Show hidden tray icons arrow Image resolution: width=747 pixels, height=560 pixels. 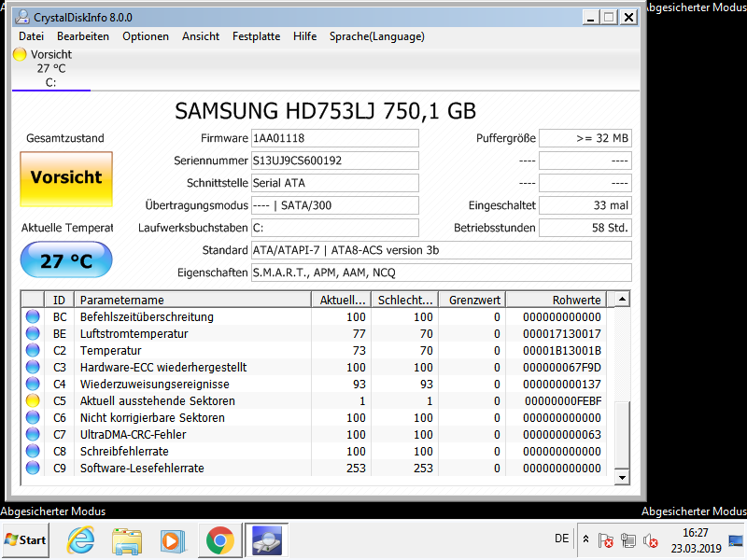(x=586, y=539)
